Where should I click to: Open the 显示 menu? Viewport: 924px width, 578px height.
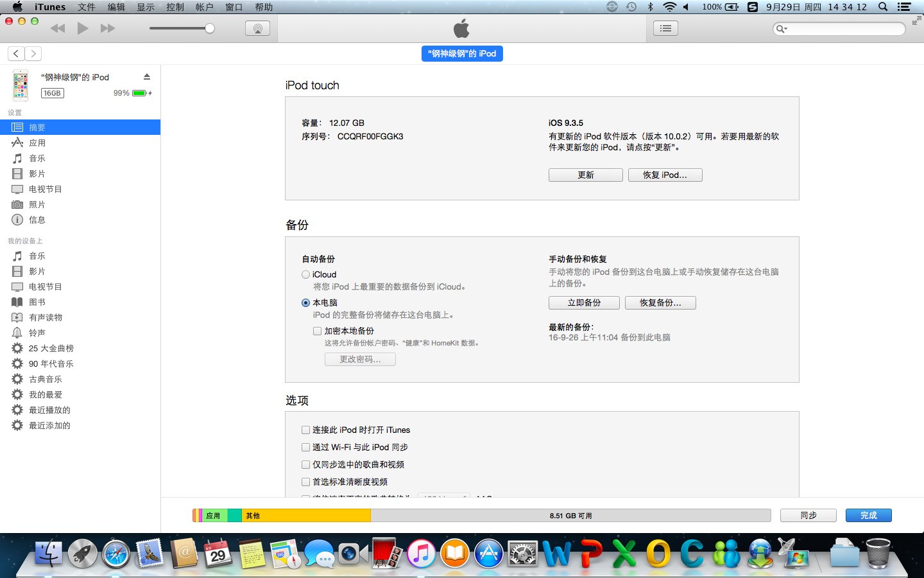coord(146,7)
